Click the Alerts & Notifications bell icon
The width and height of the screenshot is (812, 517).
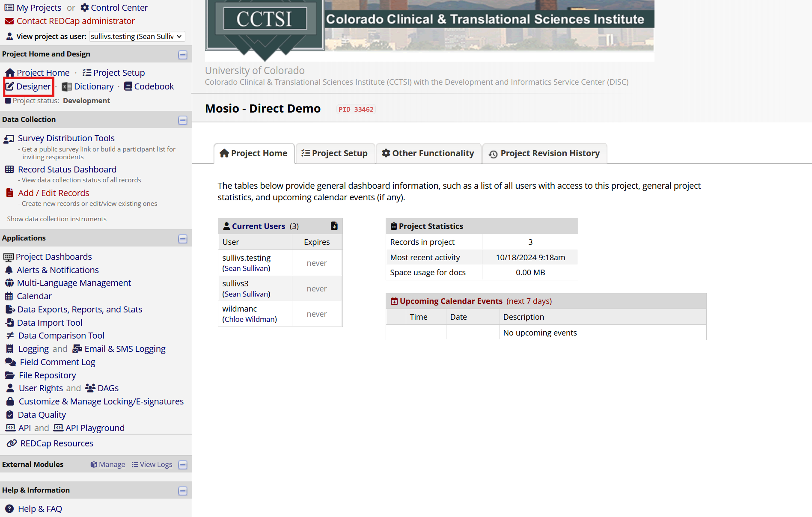(9, 270)
